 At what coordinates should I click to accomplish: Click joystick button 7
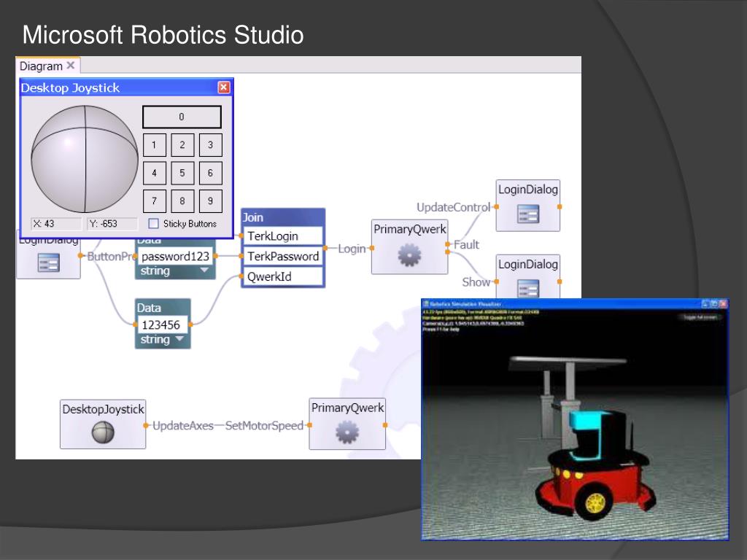pos(155,201)
